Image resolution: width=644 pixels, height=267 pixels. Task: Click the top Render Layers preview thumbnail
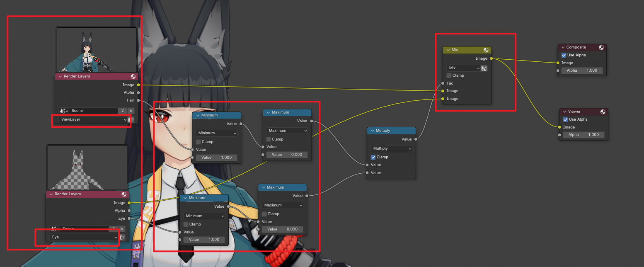[97, 49]
